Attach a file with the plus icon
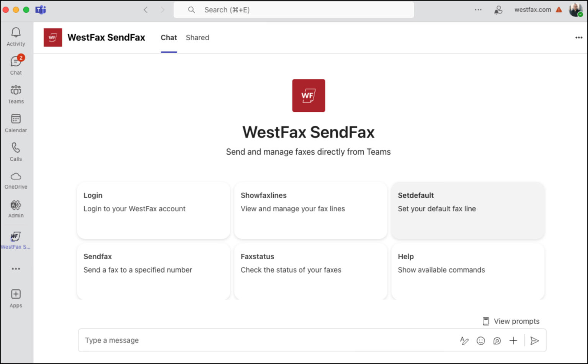 pyautogui.click(x=513, y=340)
